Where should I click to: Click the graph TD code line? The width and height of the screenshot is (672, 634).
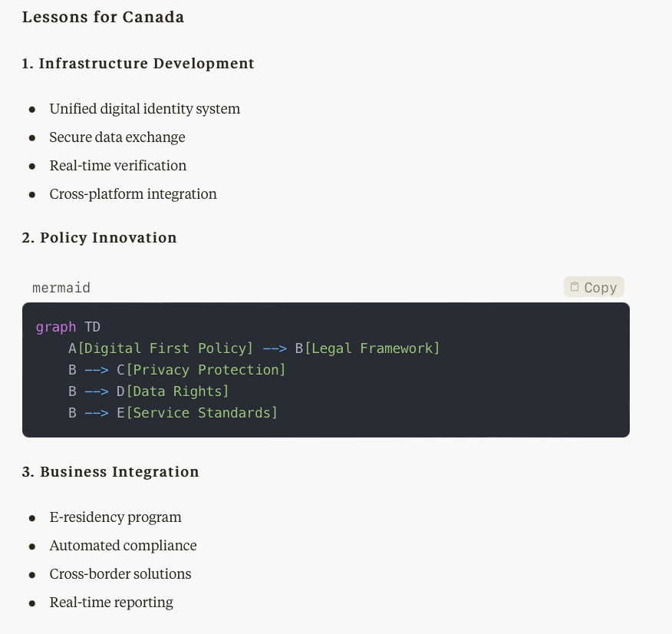pos(68,327)
